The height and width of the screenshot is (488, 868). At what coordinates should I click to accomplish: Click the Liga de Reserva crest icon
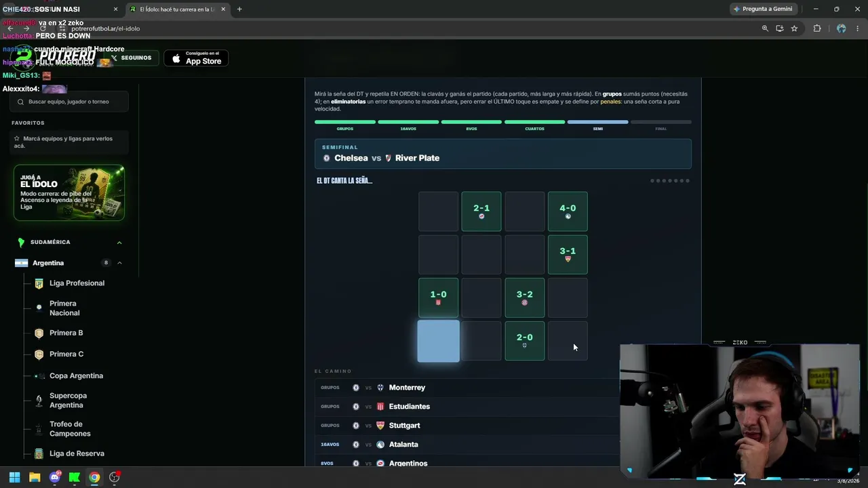pyautogui.click(x=39, y=453)
